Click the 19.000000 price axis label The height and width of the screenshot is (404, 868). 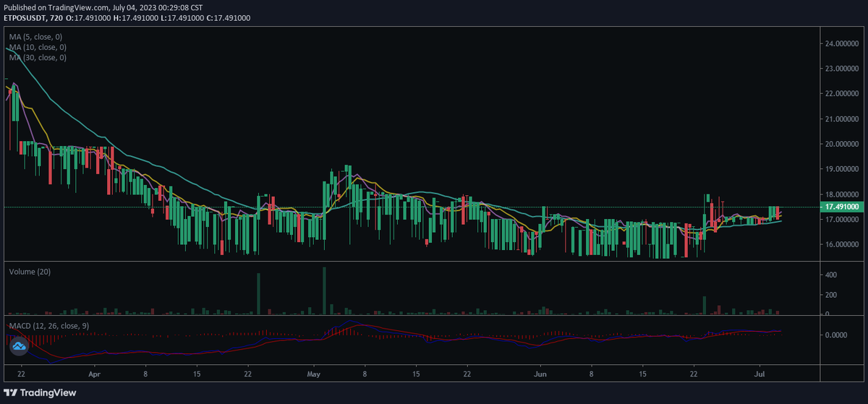(841, 169)
